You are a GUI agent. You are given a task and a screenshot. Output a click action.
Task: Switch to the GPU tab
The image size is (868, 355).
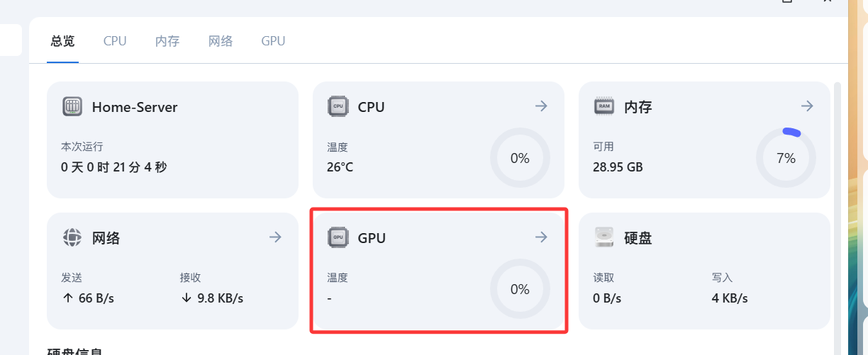point(273,41)
